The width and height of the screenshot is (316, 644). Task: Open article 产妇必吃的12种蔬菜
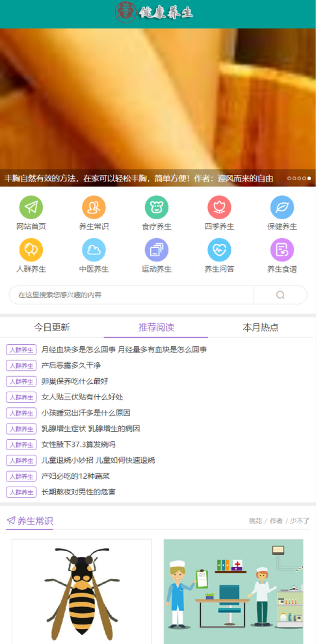click(75, 476)
